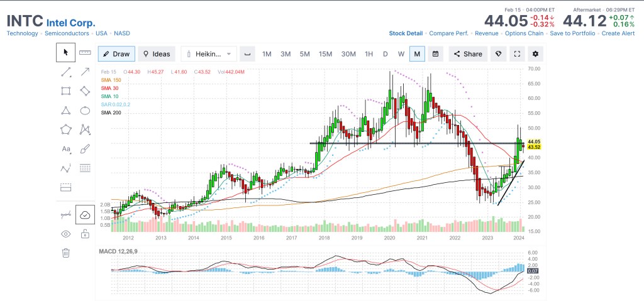Open the Heikin chart type dropdown

(x=209, y=54)
